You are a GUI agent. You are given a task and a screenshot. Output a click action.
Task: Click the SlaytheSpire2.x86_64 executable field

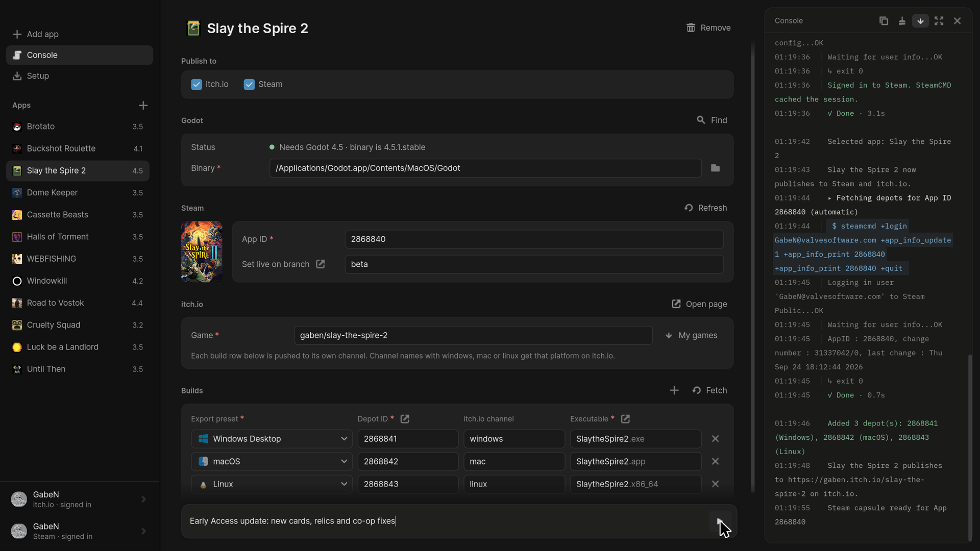pyautogui.click(x=635, y=484)
